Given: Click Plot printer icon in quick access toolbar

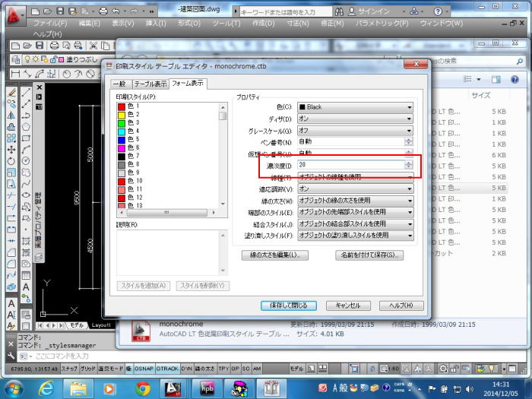Looking at the screenshot, I should click(103, 11).
